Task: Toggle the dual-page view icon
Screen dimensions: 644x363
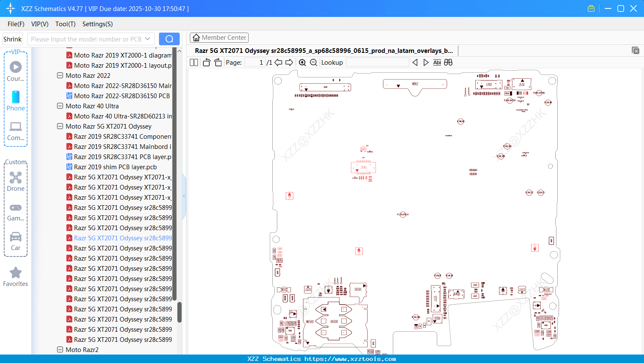Action: [194, 62]
